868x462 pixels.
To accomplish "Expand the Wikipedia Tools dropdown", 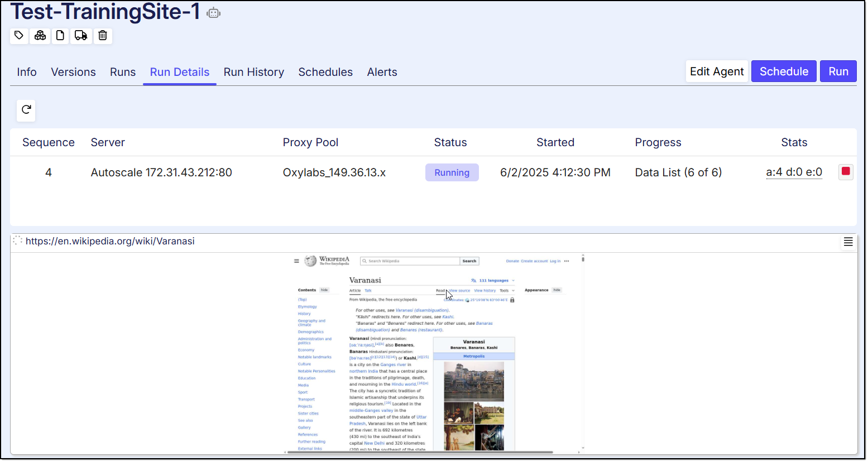I will click(506, 291).
